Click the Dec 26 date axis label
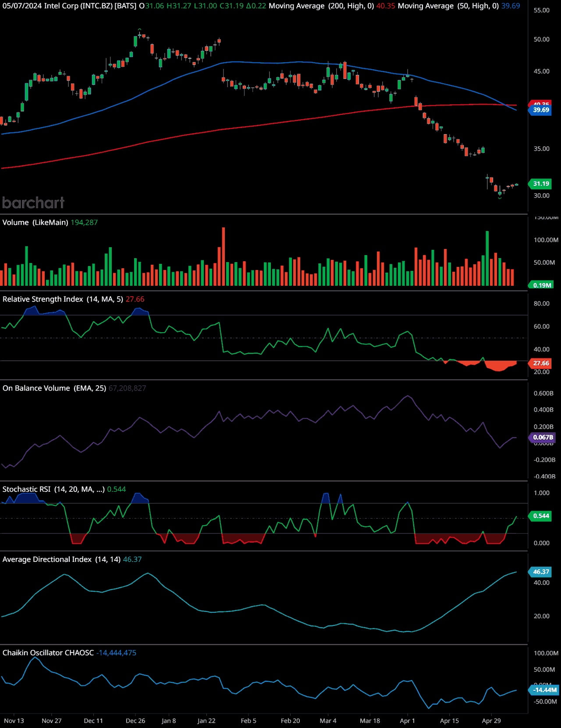Image resolution: width=561 pixels, height=728 pixels. (x=135, y=721)
